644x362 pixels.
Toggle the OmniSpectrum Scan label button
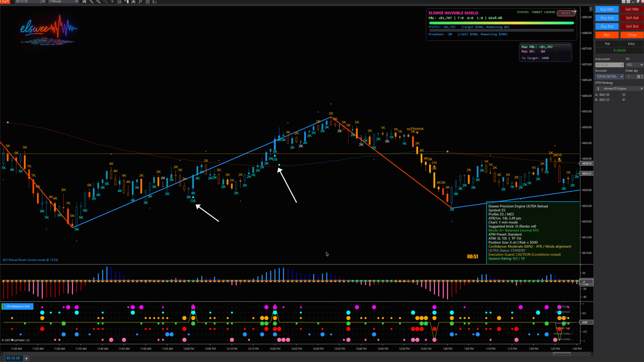click(18, 306)
